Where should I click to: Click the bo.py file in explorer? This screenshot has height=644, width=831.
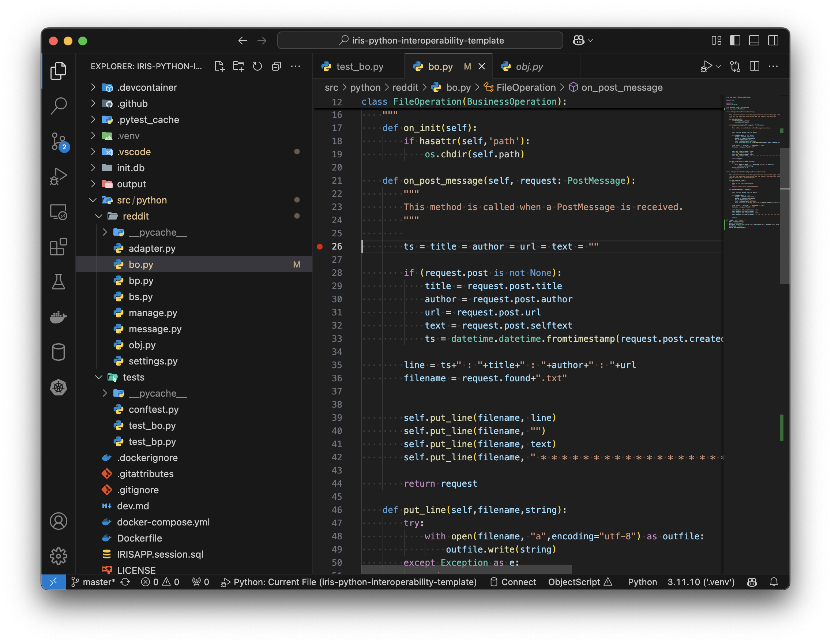140,264
